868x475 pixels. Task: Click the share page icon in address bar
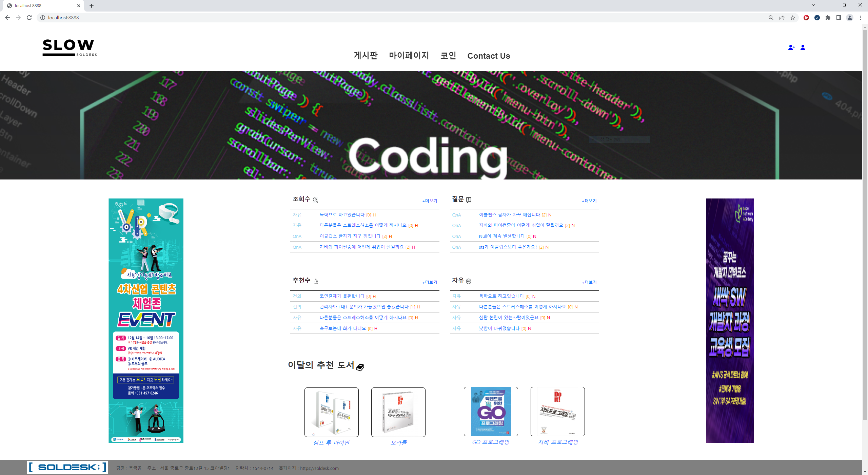782,18
